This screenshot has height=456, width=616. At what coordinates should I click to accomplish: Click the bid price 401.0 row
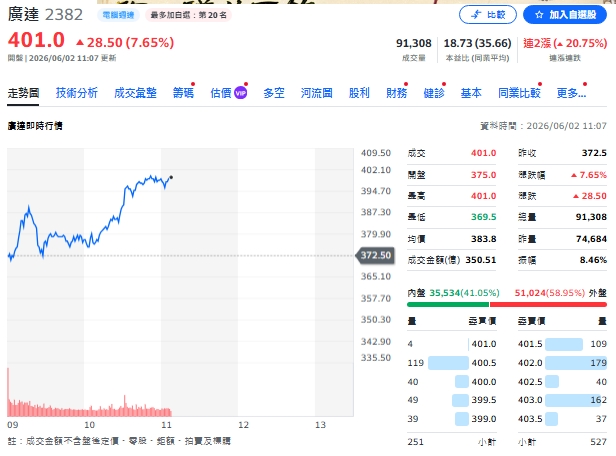coord(452,344)
